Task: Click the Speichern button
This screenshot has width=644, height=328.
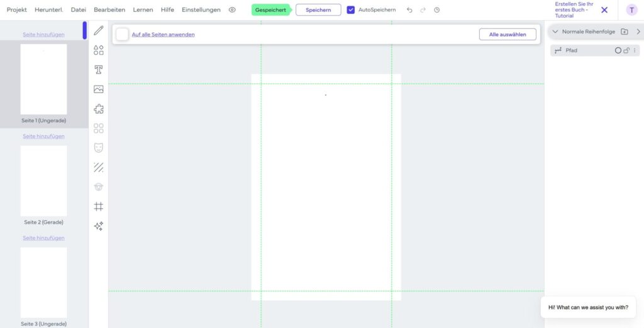Action: 318,10
